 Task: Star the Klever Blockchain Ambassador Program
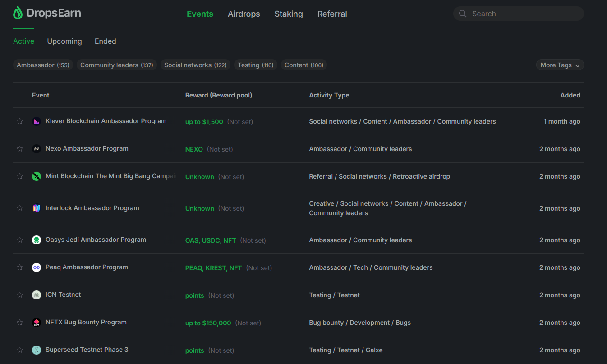pyautogui.click(x=19, y=121)
